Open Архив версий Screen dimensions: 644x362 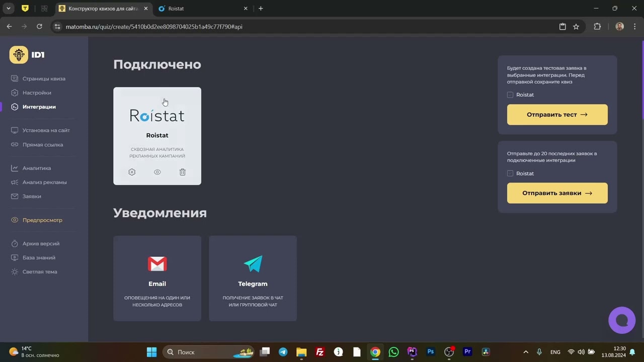pyautogui.click(x=41, y=243)
